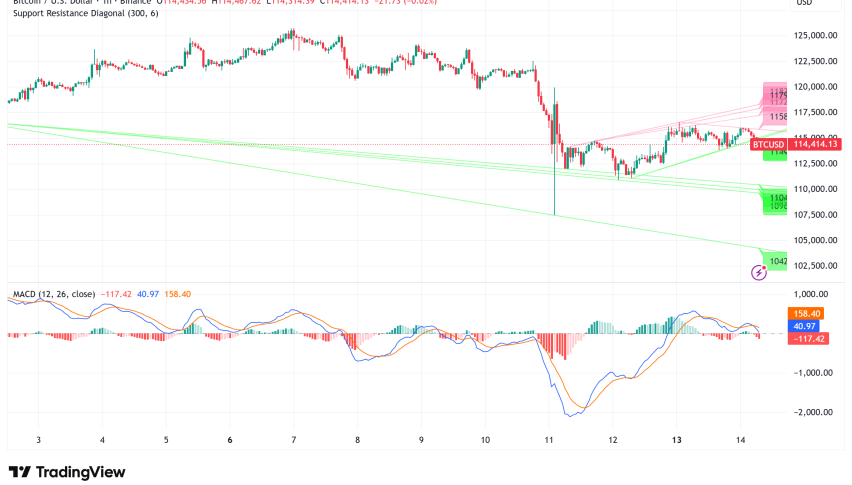Select date 11 on the time axis
The height and width of the screenshot is (485, 852).
(x=549, y=440)
